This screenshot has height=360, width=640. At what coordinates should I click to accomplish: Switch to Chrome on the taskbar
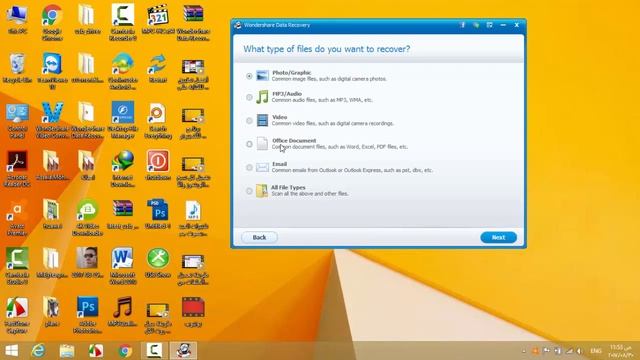point(125,351)
